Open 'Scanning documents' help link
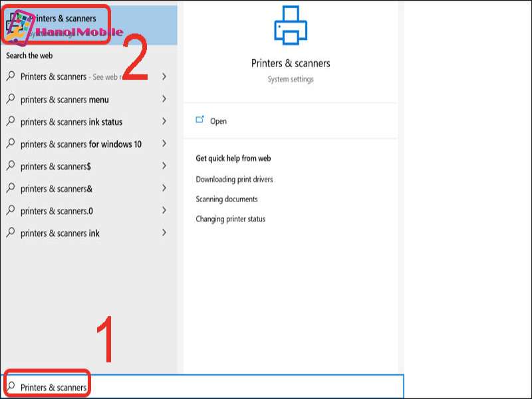Screen dimensions: 532x399 (227, 199)
